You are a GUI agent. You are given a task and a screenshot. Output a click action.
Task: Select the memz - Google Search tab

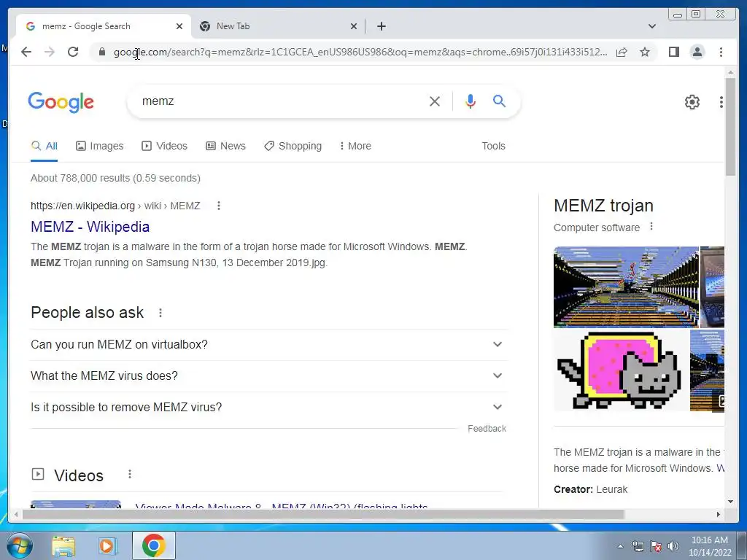(102, 26)
